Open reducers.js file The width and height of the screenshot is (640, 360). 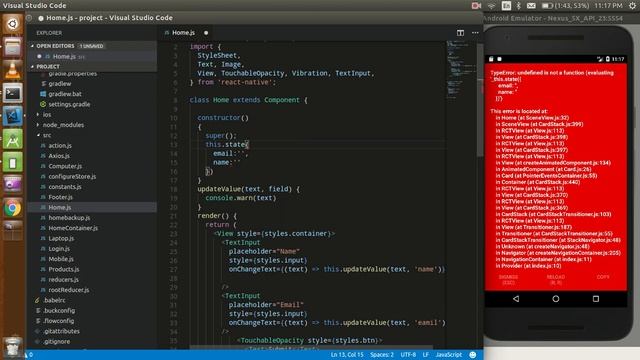point(63,280)
